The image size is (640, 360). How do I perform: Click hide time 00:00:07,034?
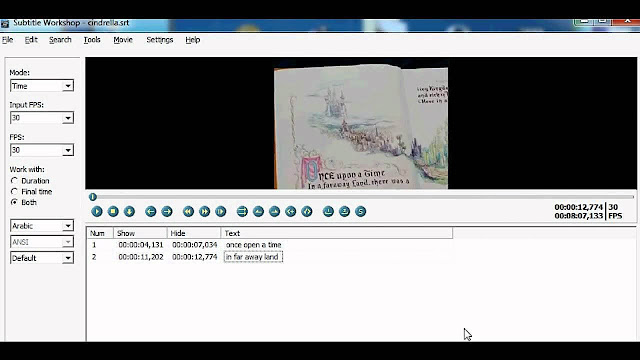point(194,245)
